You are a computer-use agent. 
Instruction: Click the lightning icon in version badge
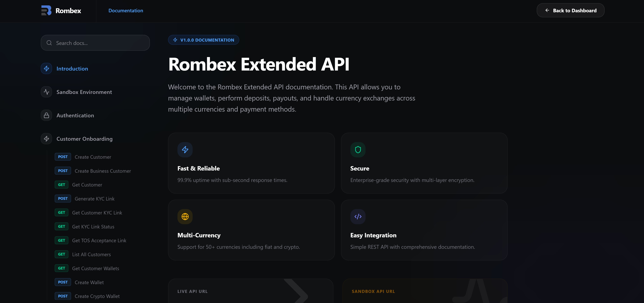(x=175, y=40)
